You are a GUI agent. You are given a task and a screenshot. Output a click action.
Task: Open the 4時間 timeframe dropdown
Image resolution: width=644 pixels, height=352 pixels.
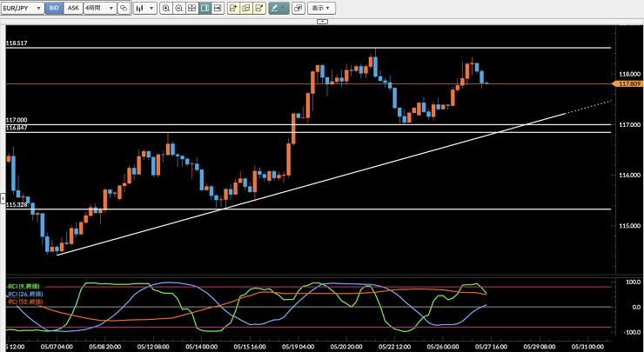(x=100, y=8)
